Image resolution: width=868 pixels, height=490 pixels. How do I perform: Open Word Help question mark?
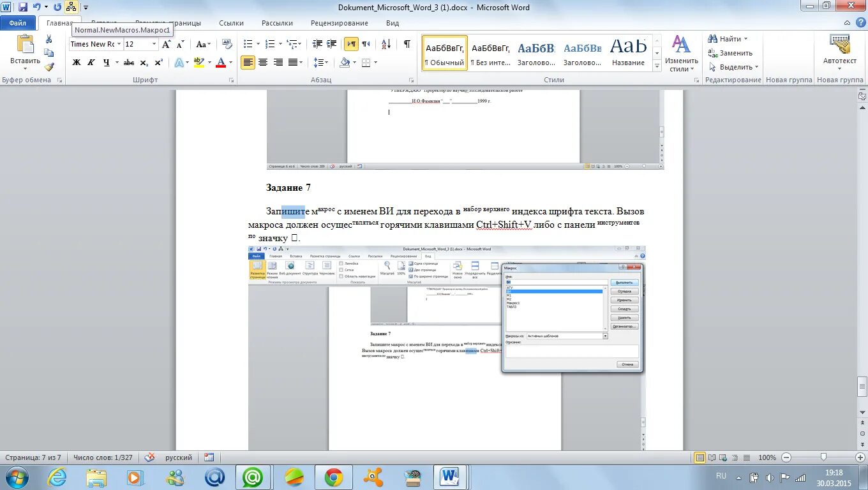(861, 22)
